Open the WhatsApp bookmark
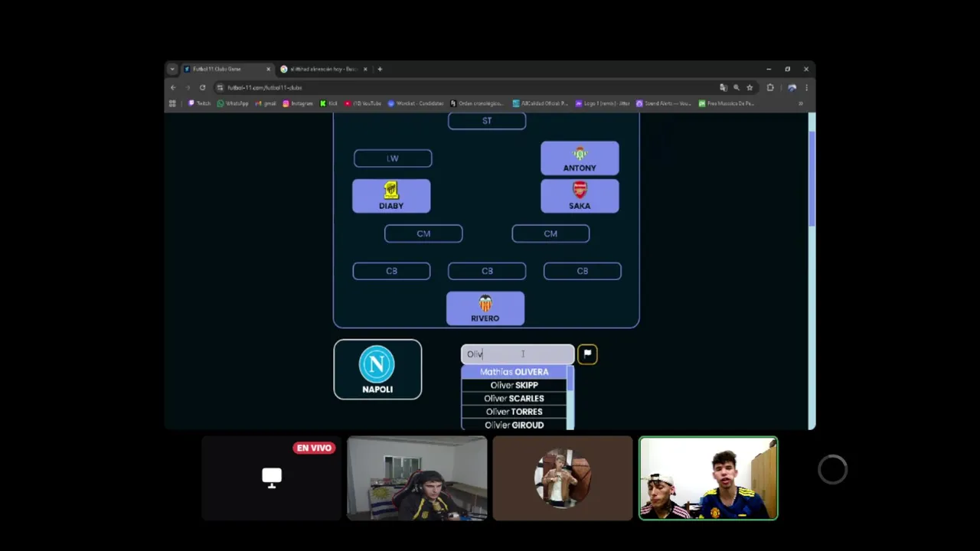The width and height of the screenshot is (980, 551). point(233,103)
